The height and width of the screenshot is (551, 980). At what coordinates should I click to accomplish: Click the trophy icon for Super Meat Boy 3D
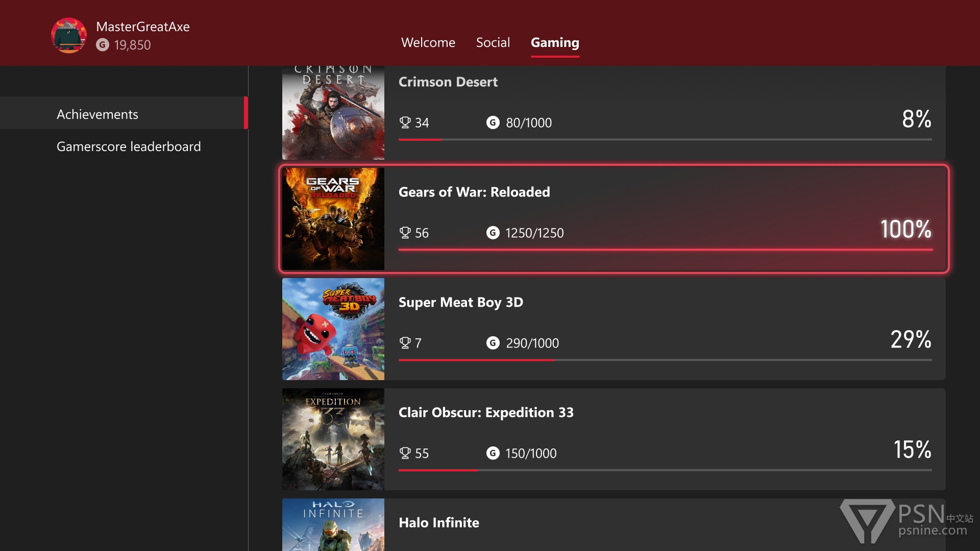point(405,343)
